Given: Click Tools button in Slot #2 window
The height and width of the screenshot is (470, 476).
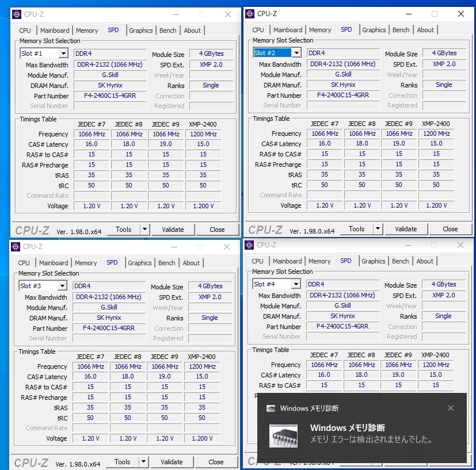Looking at the screenshot, I should (x=357, y=229).
